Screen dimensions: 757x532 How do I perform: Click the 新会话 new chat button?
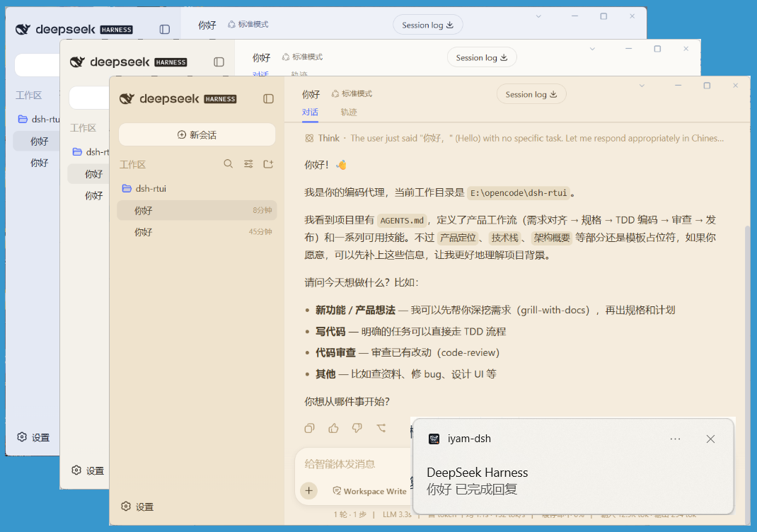(197, 134)
